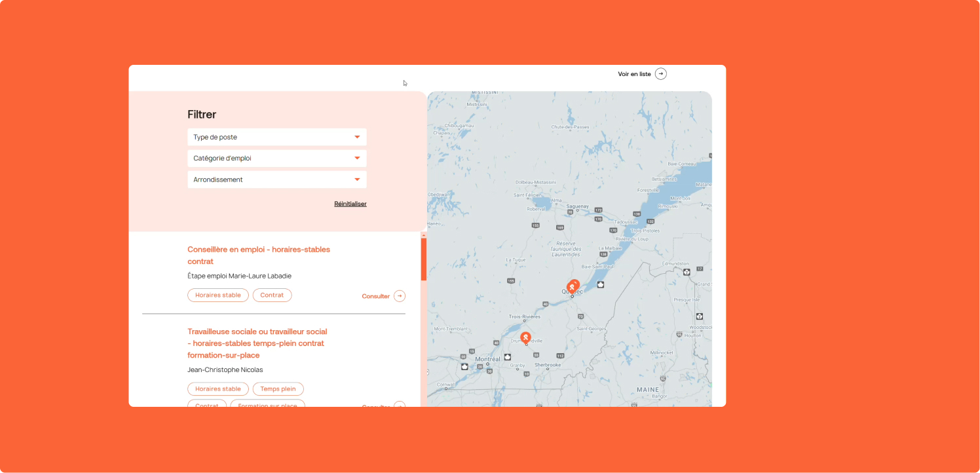Click the circled arrow next to first Consulter
The height and width of the screenshot is (473, 980).
click(x=400, y=296)
